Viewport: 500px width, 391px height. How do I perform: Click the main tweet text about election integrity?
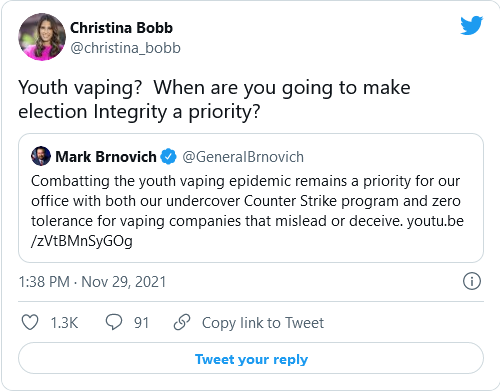[x=214, y=99]
